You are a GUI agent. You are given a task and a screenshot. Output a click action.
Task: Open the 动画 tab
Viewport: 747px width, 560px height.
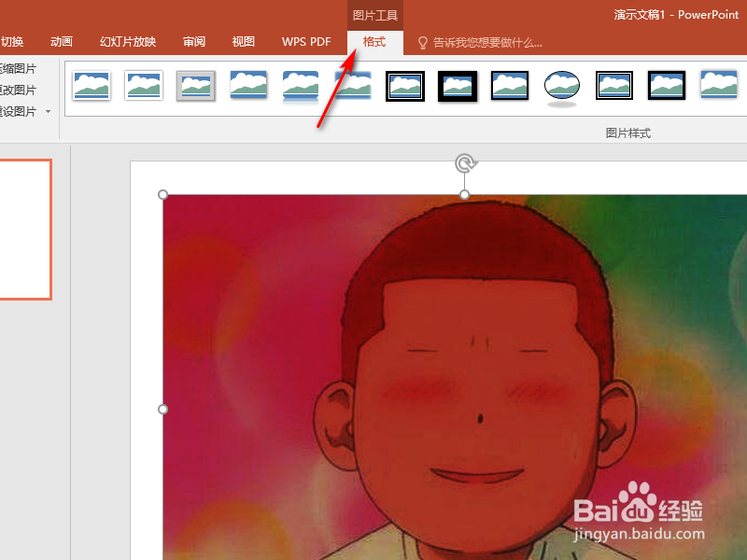(x=62, y=42)
